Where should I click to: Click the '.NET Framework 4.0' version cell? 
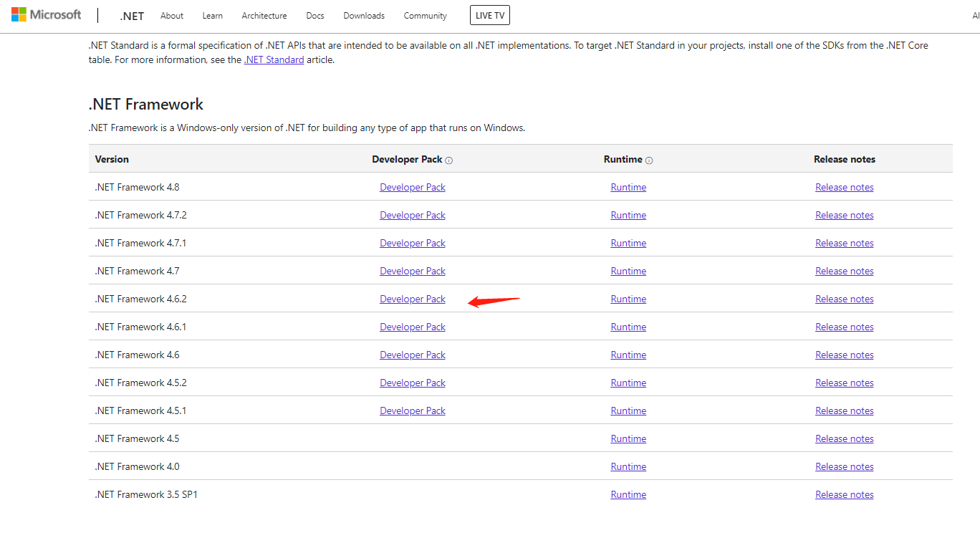click(137, 466)
